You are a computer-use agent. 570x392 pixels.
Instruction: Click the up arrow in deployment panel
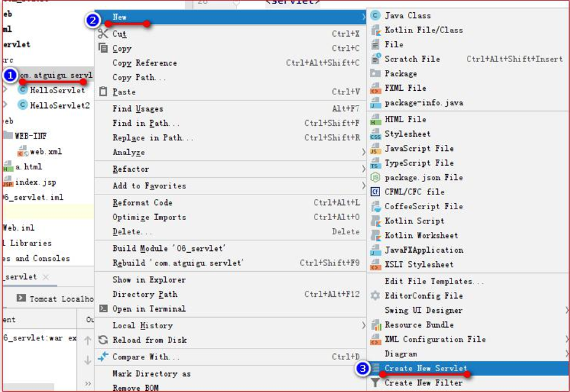88,340
